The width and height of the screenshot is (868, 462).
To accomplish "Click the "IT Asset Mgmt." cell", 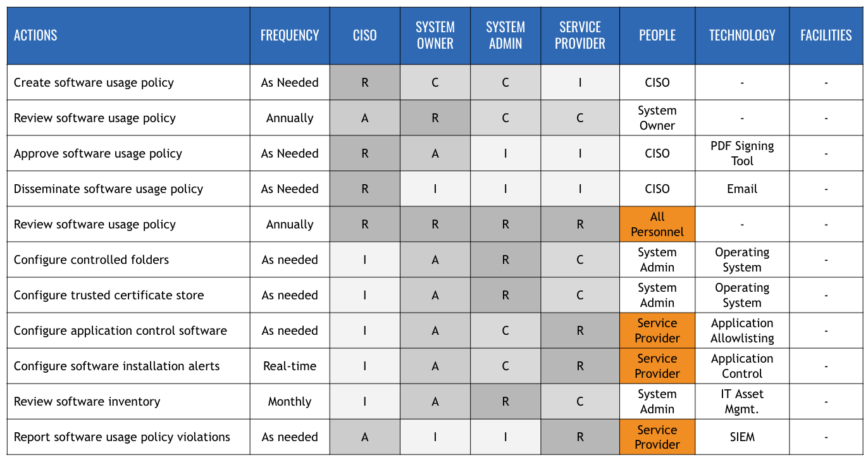I will click(x=742, y=401).
